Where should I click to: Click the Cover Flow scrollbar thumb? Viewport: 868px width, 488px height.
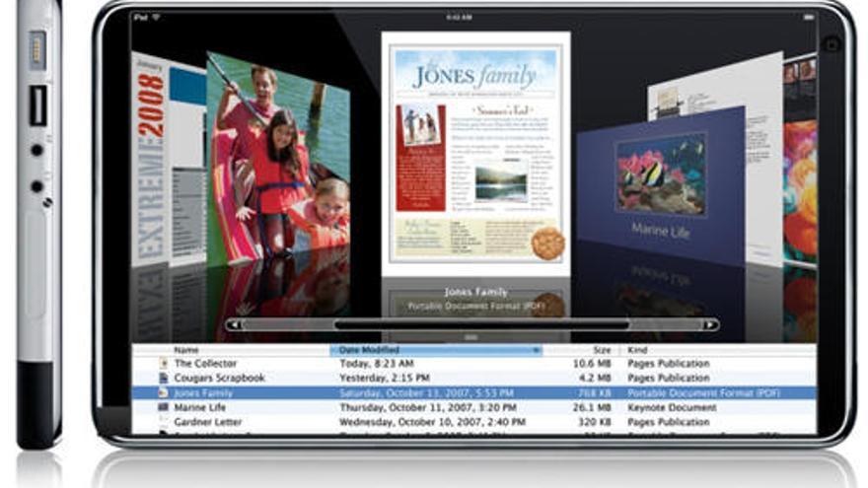[x=481, y=324]
